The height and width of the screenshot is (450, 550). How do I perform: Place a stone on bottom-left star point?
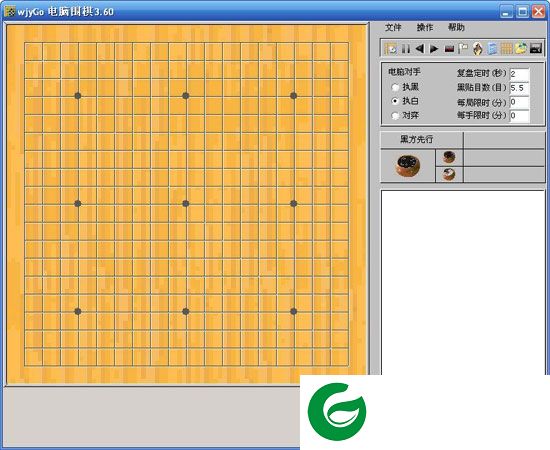[x=78, y=311]
